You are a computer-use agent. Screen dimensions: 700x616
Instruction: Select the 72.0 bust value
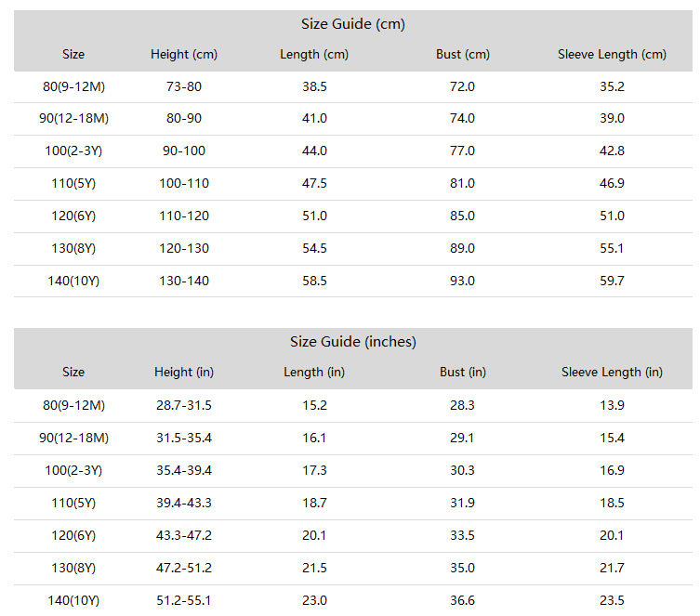click(x=462, y=86)
